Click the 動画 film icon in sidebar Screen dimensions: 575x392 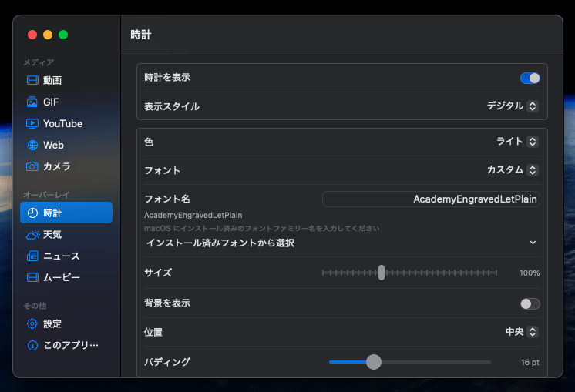tap(32, 80)
